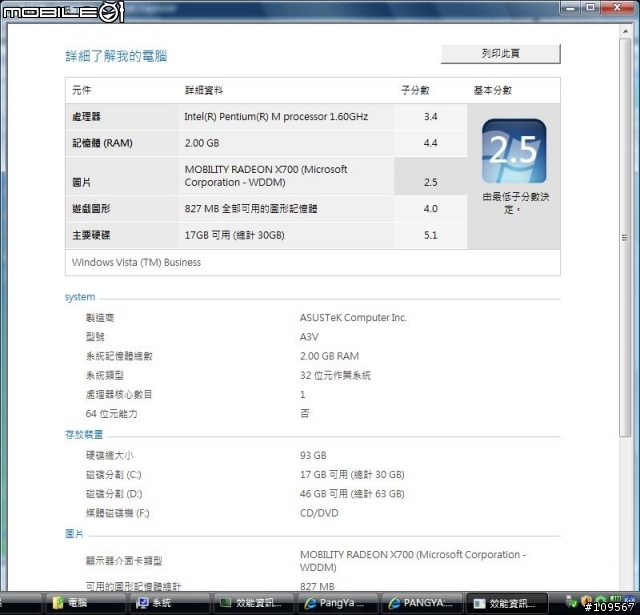This screenshot has width=640, height=615.
Task: Select the 遊戲圖形 row label
Action: (x=91, y=209)
